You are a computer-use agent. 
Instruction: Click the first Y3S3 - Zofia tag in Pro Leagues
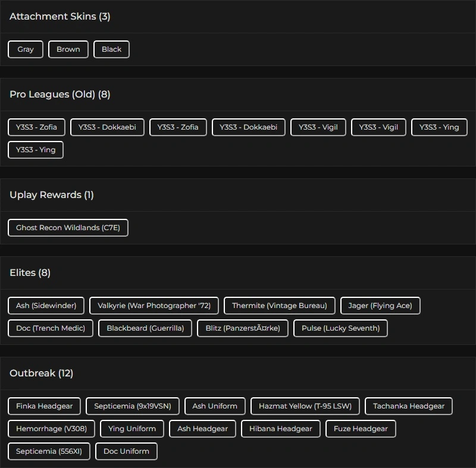(x=36, y=127)
